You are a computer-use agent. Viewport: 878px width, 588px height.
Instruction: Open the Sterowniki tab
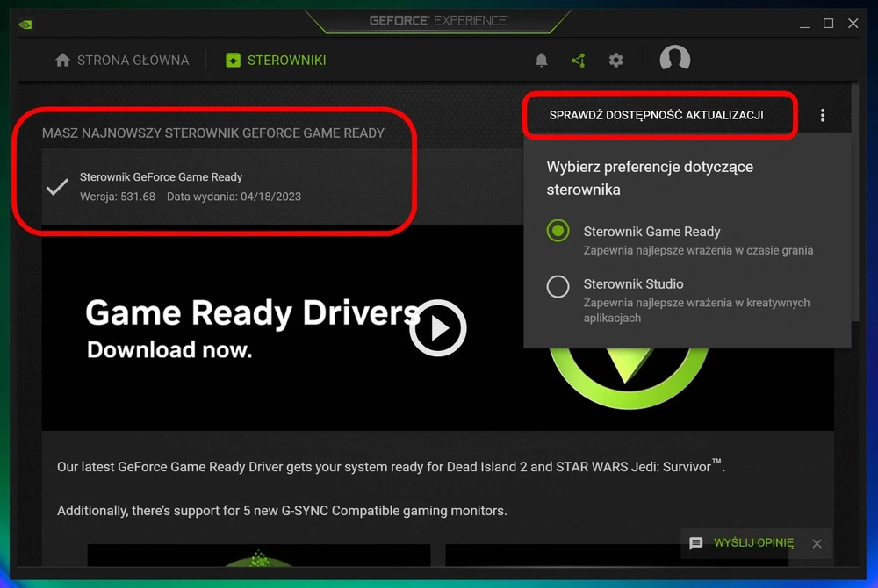coord(276,60)
